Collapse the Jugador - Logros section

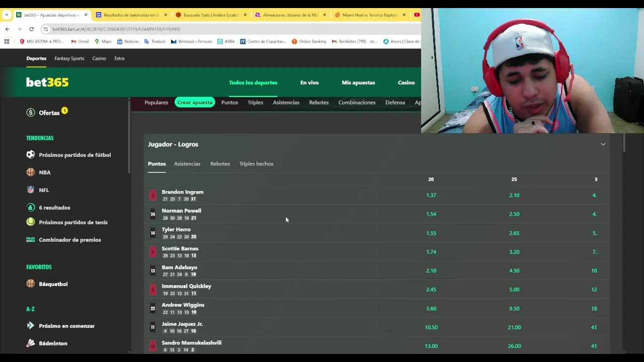click(x=603, y=144)
